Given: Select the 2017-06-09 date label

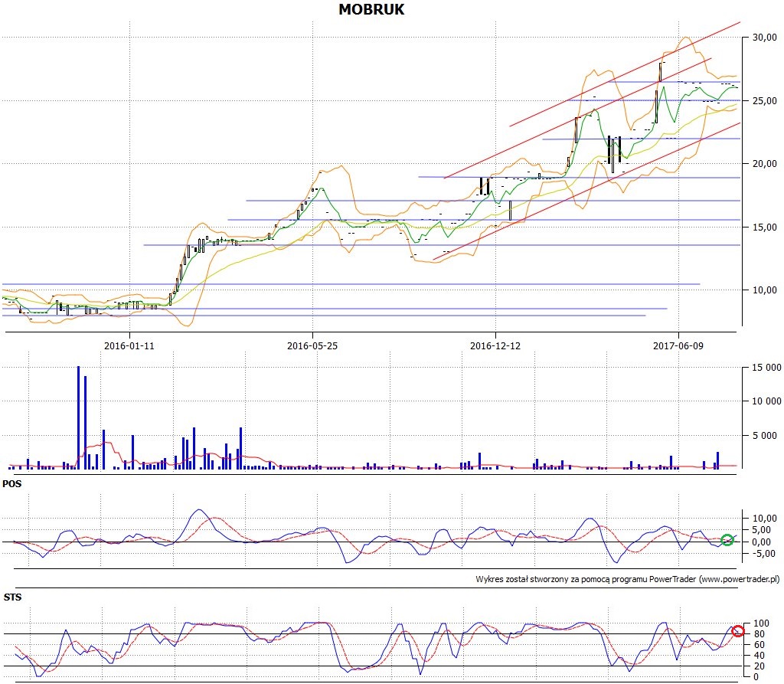Looking at the screenshot, I should [678, 345].
